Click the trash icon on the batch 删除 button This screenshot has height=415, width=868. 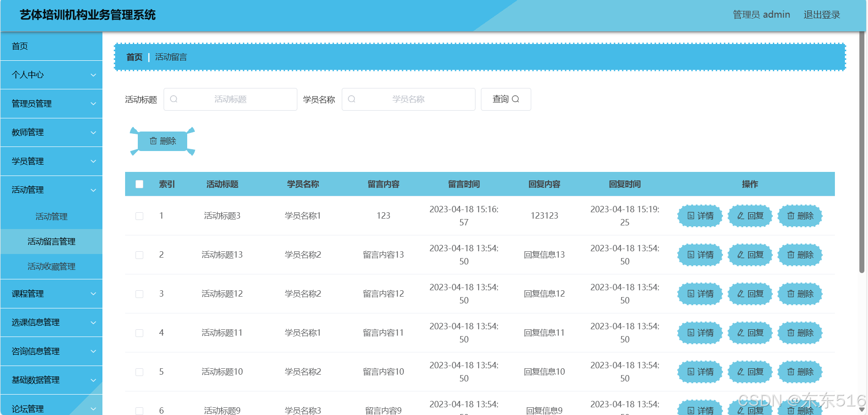point(153,141)
